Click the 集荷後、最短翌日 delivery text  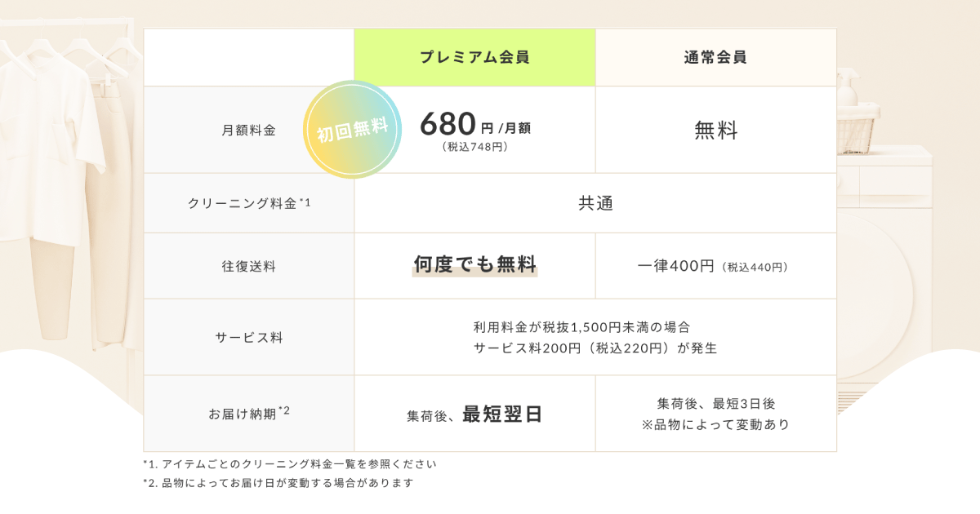click(x=474, y=414)
